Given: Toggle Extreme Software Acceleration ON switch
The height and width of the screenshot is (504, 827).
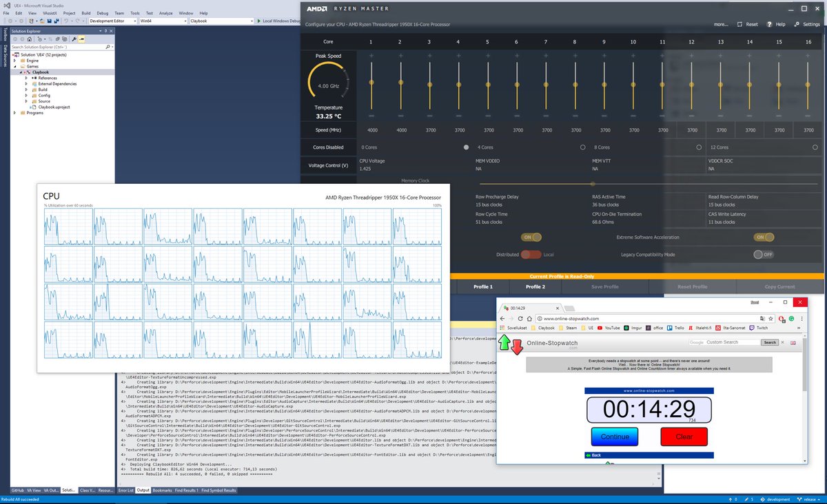Looking at the screenshot, I should tap(764, 237).
